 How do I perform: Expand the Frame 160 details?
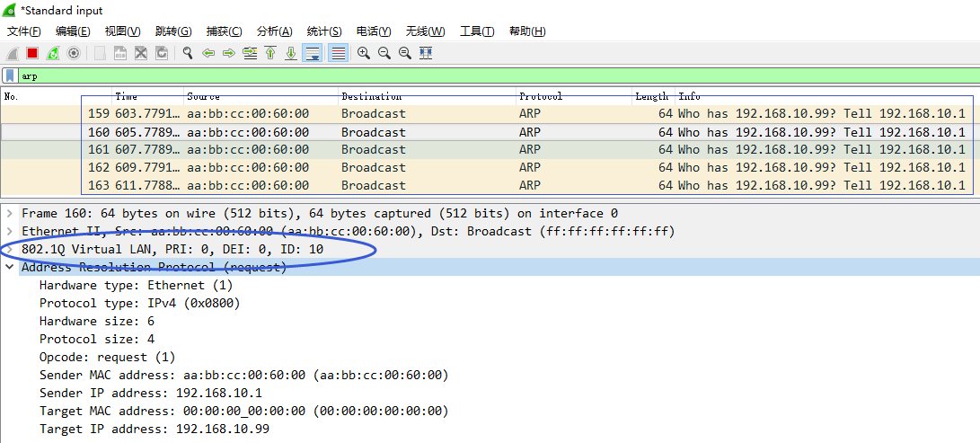pyautogui.click(x=9, y=214)
